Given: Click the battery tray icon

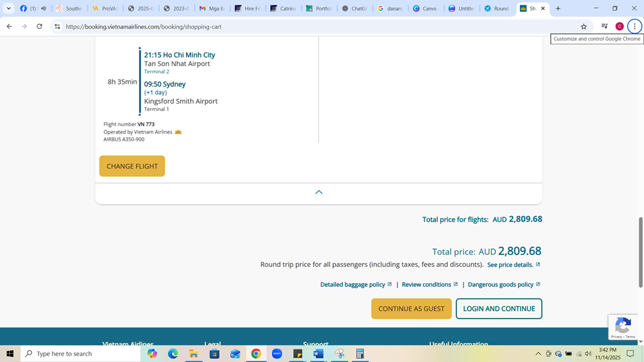Looking at the screenshot, I should (569, 354).
